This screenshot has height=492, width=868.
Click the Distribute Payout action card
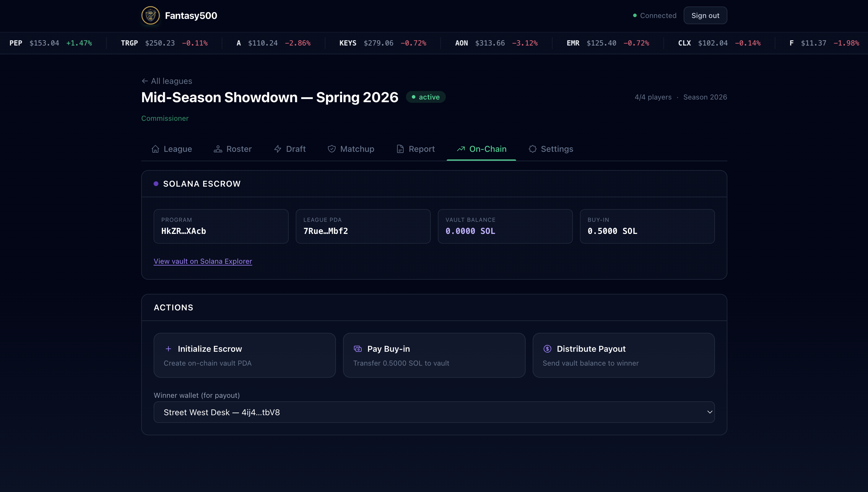click(623, 355)
